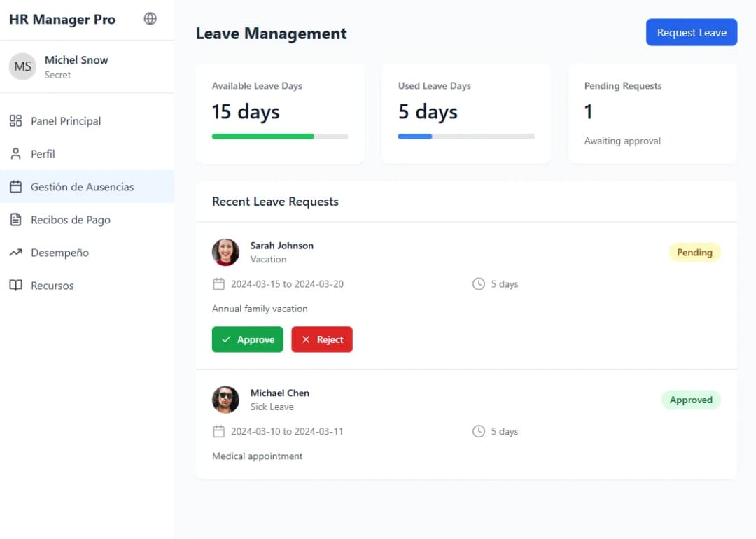Click the blue Used Leave Days progress bar
The width and height of the screenshot is (756, 539).
pos(415,136)
